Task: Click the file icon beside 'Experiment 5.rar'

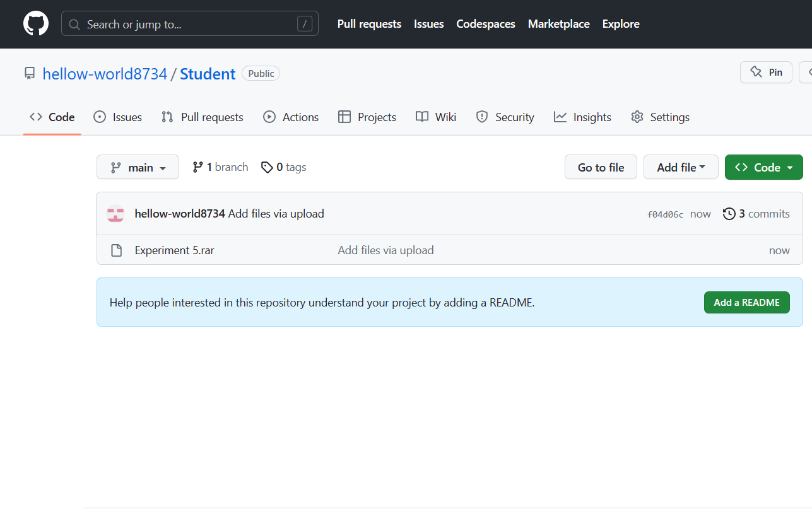Action: [x=116, y=250]
